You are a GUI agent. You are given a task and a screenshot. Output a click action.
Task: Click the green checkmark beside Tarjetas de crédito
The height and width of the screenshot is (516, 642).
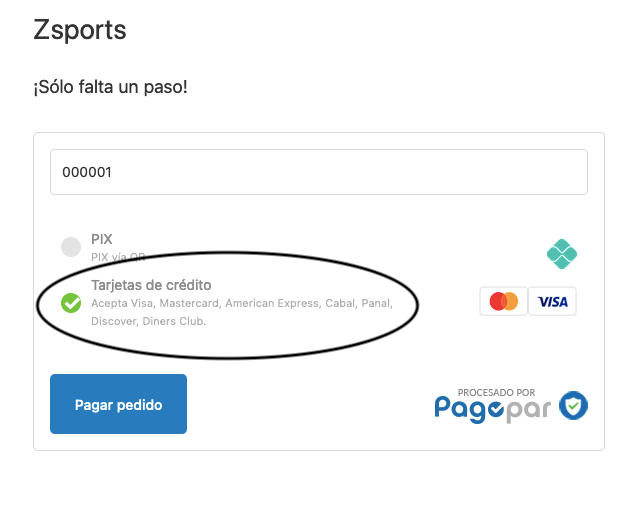tap(71, 303)
